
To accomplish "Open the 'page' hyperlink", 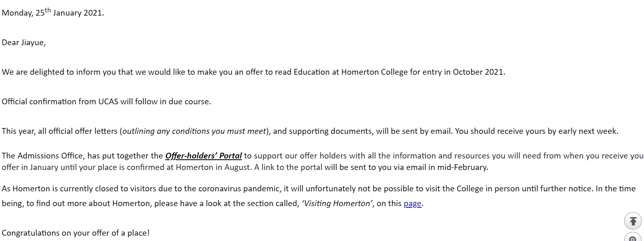I will click(x=412, y=204).
